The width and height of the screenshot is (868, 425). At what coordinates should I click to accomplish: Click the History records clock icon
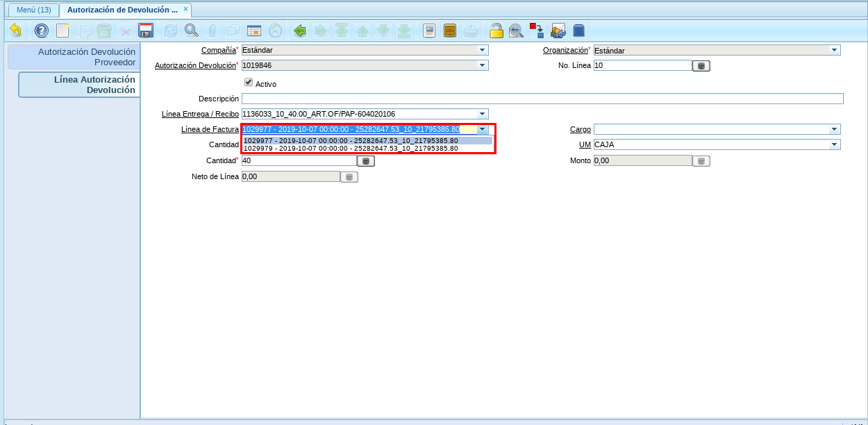tap(276, 31)
